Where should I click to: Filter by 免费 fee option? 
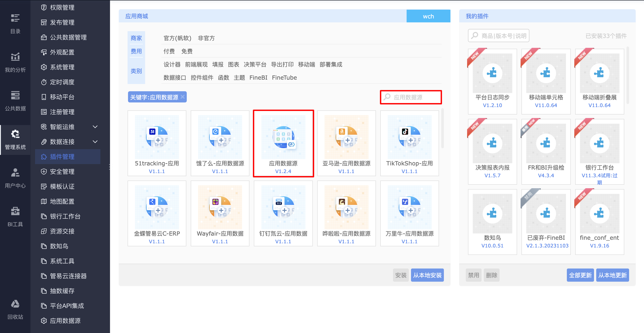187,51
